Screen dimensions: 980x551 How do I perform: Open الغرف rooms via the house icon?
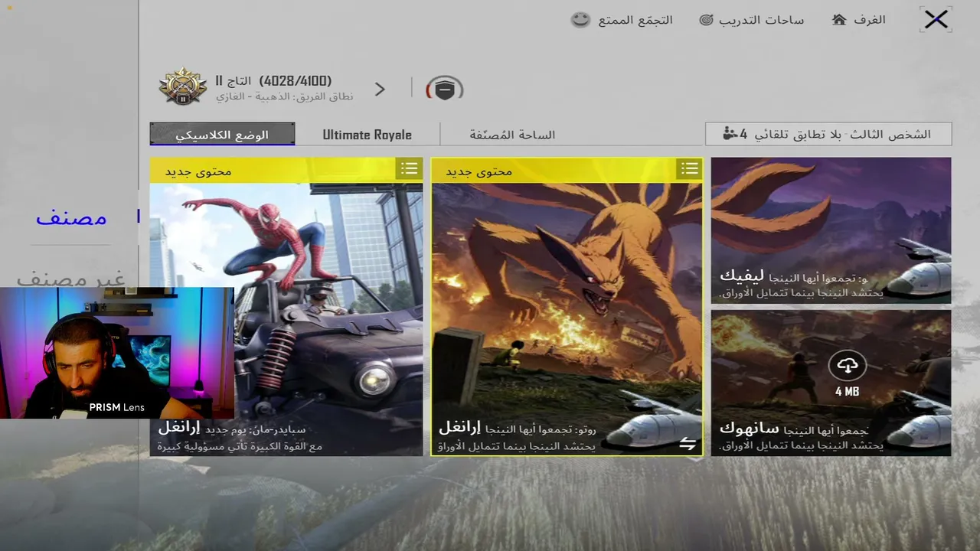tap(839, 20)
